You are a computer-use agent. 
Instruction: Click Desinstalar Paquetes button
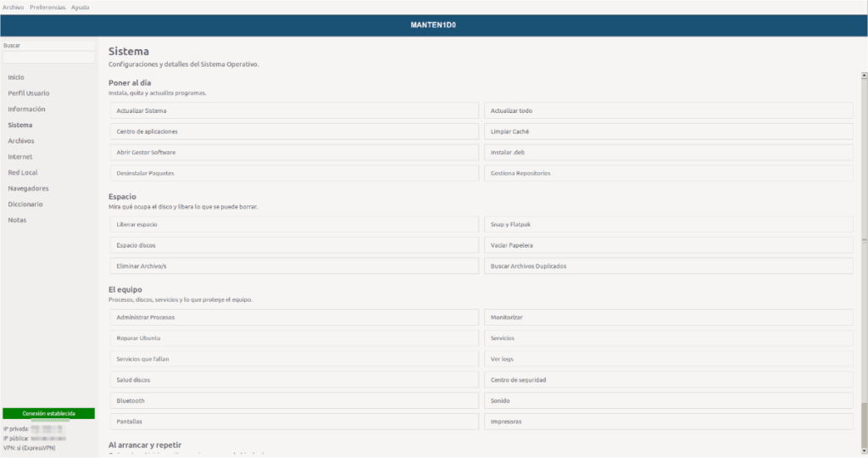(294, 173)
